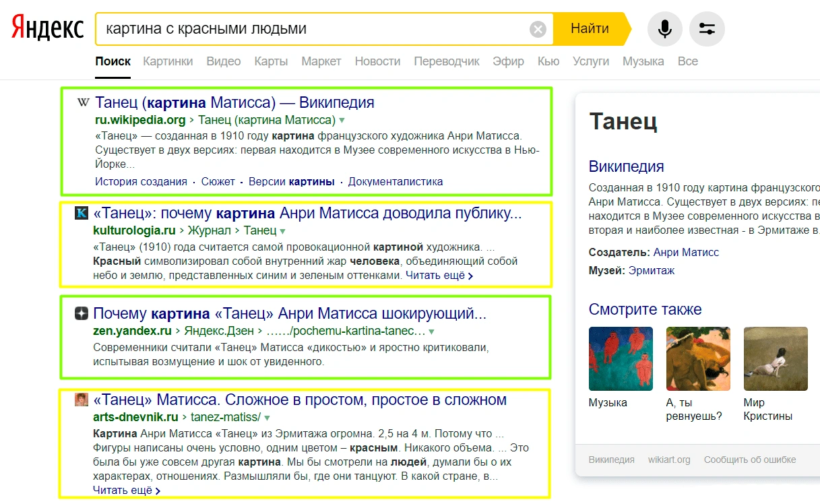Click the microphone voice search icon
820x504 pixels.
tap(664, 28)
